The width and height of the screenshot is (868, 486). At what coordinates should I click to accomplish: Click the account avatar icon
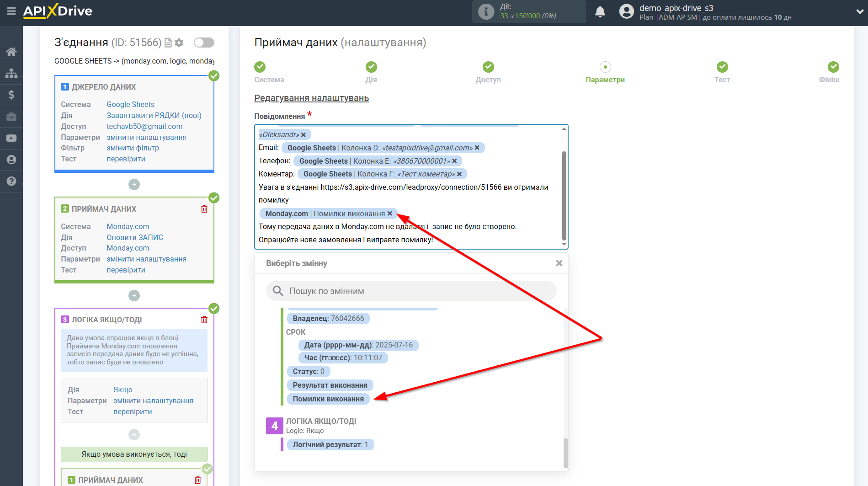[627, 11]
